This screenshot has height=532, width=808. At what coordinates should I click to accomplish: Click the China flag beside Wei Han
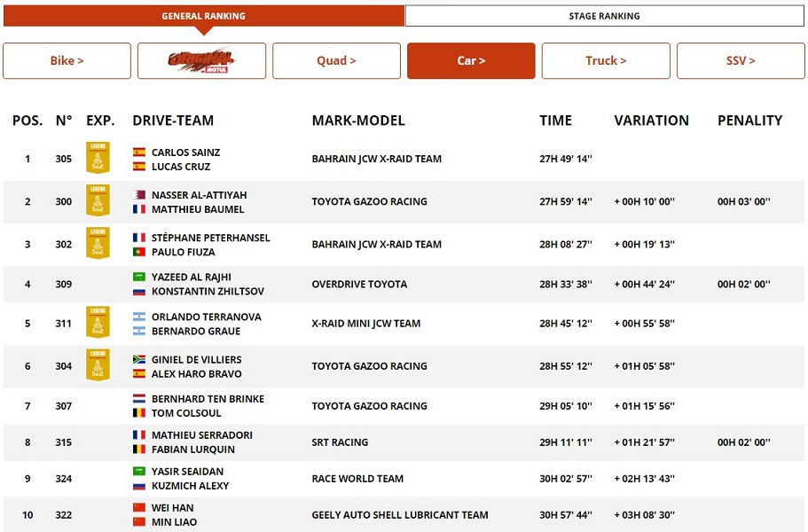pyautogui.click(x=139, y=508)
